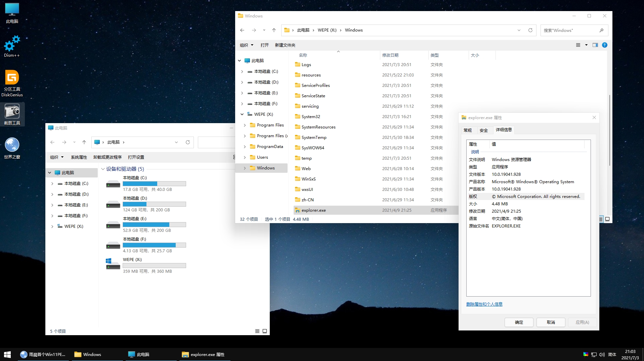
Task: Toggle the preview pane in Windows window
Action: point(595,45)
